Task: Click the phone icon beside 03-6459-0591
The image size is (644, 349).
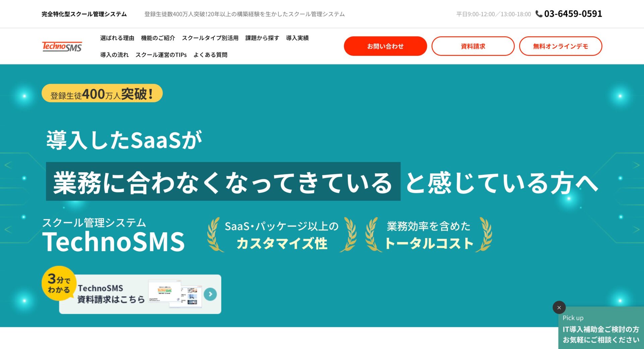Action: [x=539, y=14]
